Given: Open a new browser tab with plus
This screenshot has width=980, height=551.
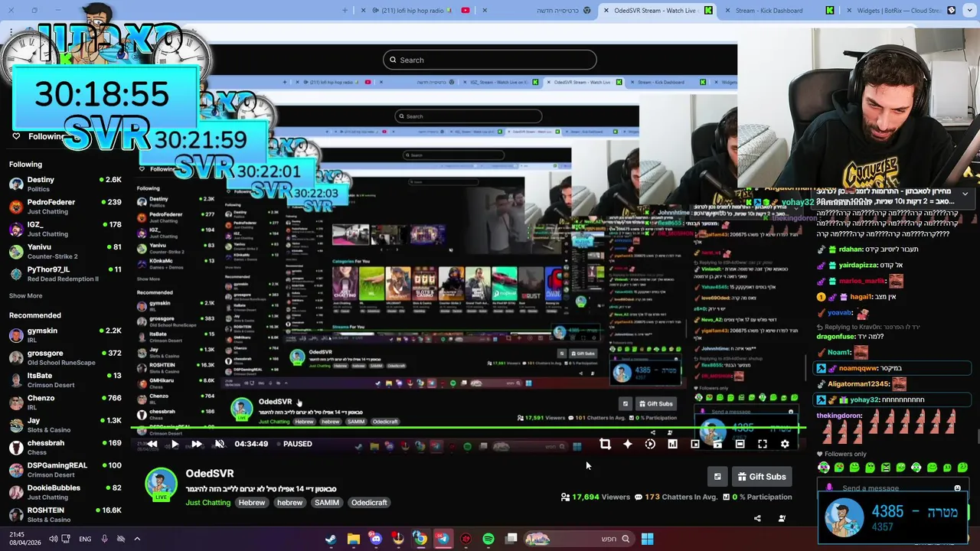Looking at the screenshot, I should click(345, 11).
